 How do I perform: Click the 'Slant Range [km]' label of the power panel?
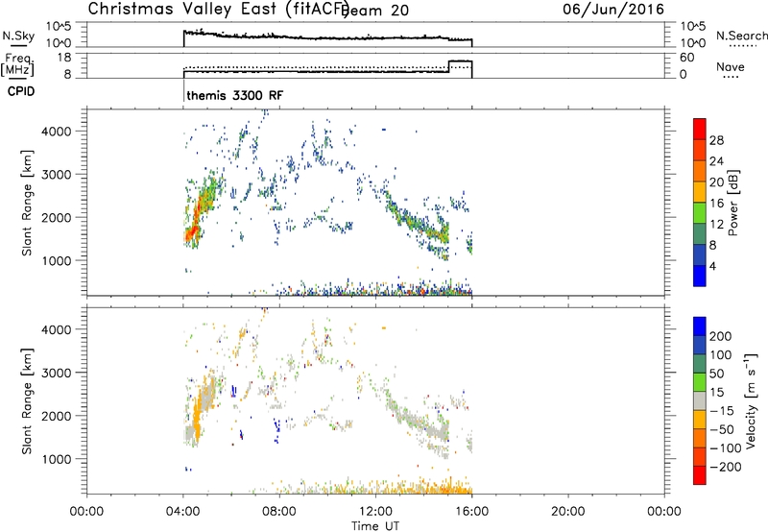click(27, 203)
